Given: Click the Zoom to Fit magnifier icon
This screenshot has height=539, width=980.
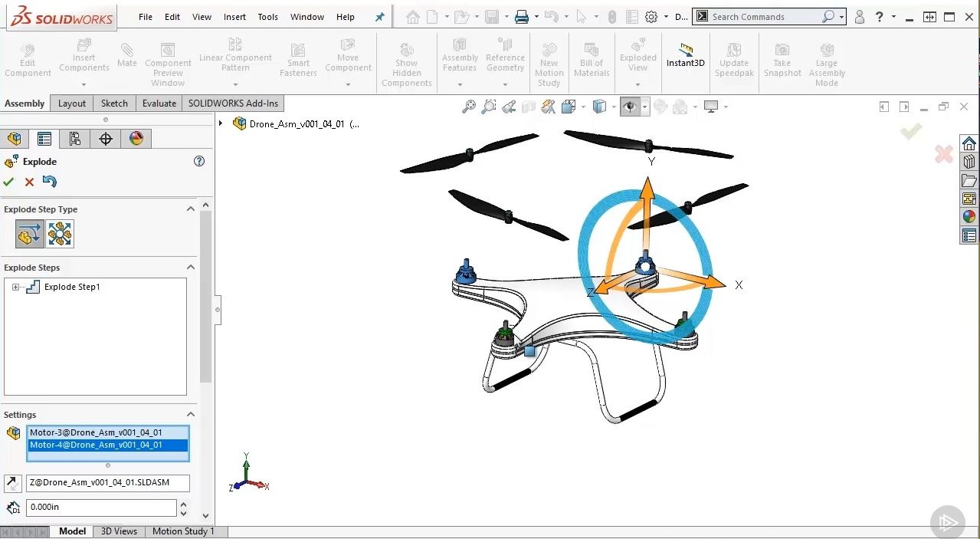Looking at the screenshot, I should point(468,107).
